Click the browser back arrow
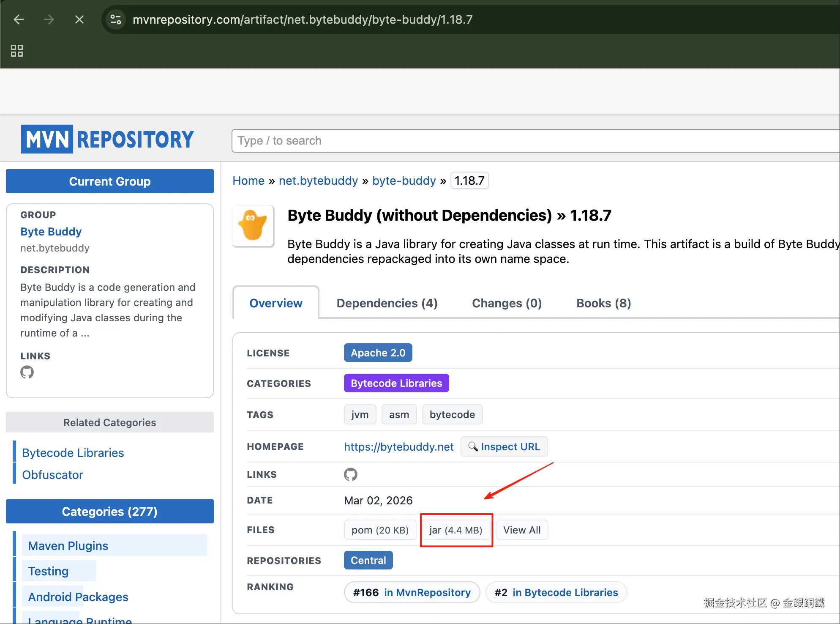This screenshot has height=624, width=840. (19, 19)
